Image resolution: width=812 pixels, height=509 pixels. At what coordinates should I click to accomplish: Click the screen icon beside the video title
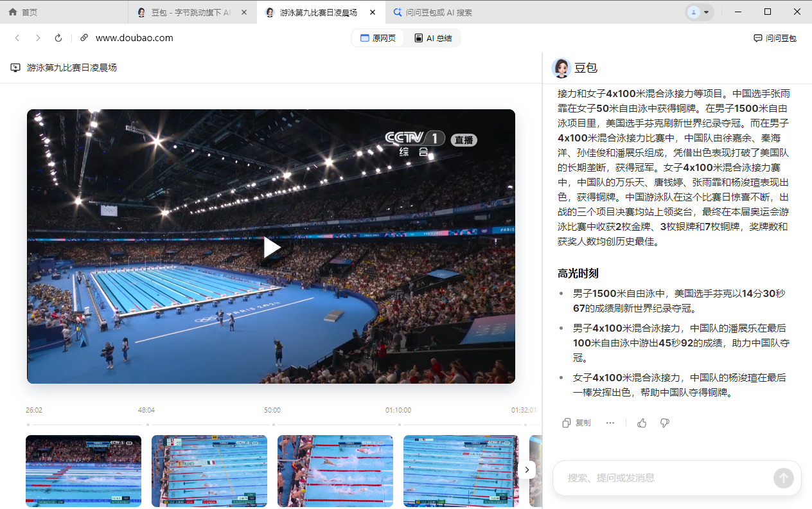pos(15,67)
